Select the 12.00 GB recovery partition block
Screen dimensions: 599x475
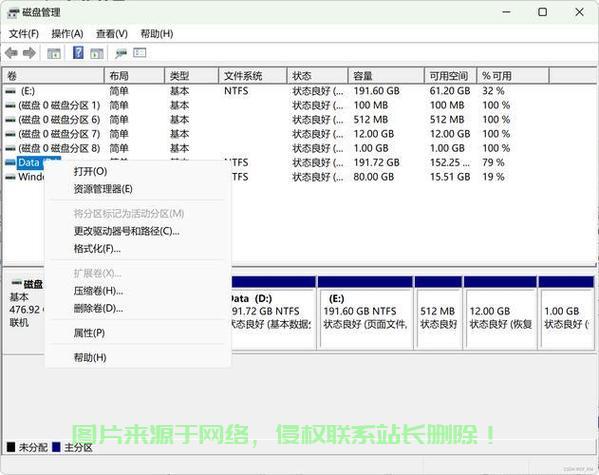500,313
